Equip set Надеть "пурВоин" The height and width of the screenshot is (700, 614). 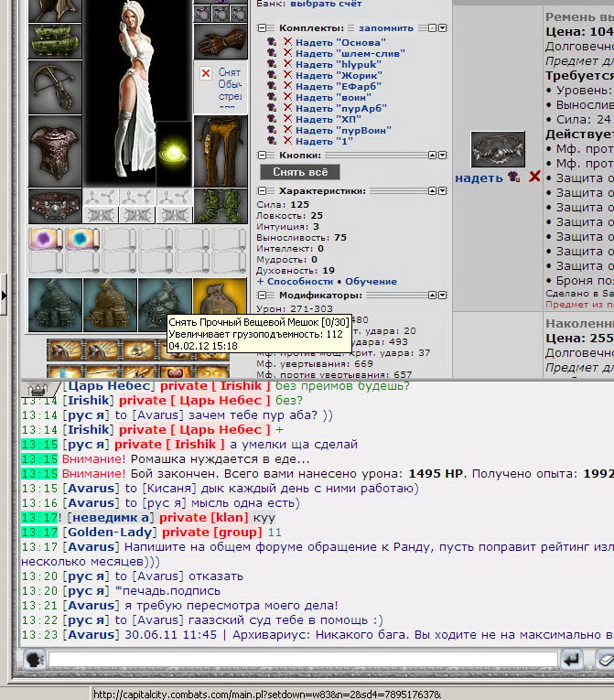pyautogui.click(x=343, y=130)
